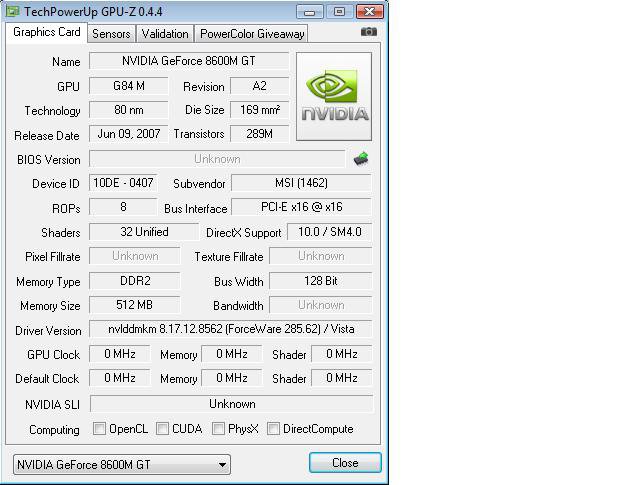Image resolution: width=640 pixels, height=485 pixels.
Task: Click the Shader value in the Default Clock row
Action: [x=342, y=378]
